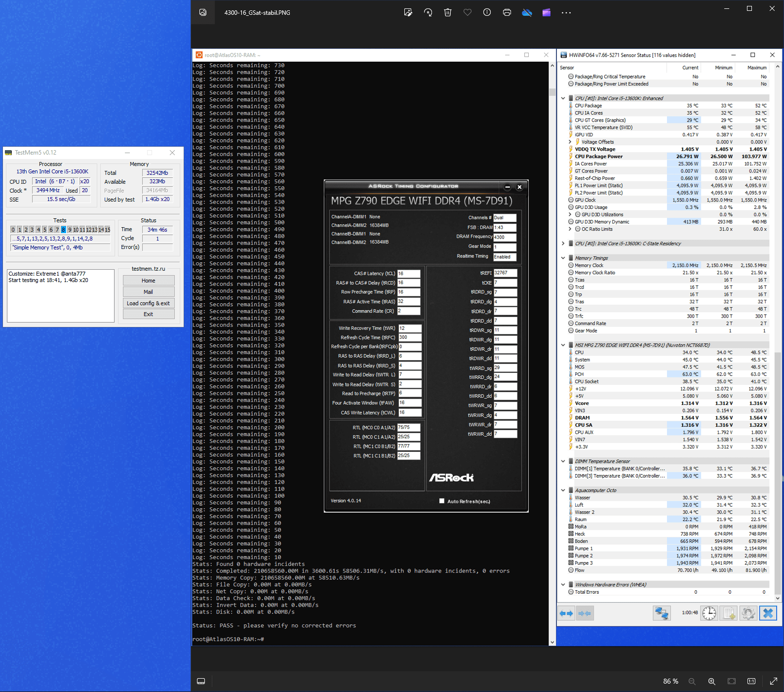Click the tREFI 32767 value field
This screenshot has width=784, height=692.
click(x=505, y=273)
